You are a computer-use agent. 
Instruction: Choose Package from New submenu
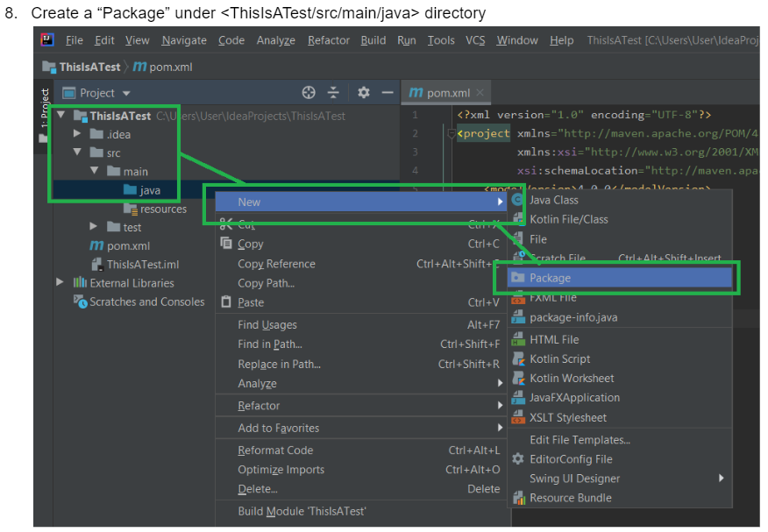click(620, 278)
